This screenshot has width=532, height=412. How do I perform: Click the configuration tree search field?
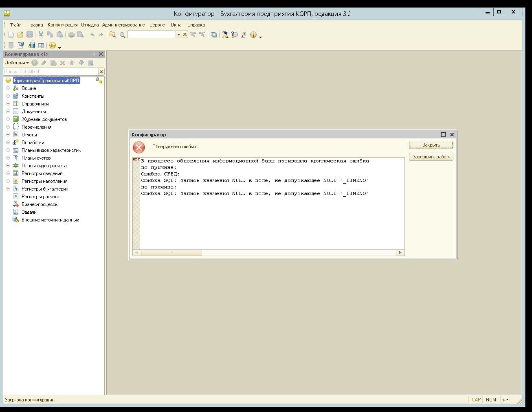pos(51,72)
